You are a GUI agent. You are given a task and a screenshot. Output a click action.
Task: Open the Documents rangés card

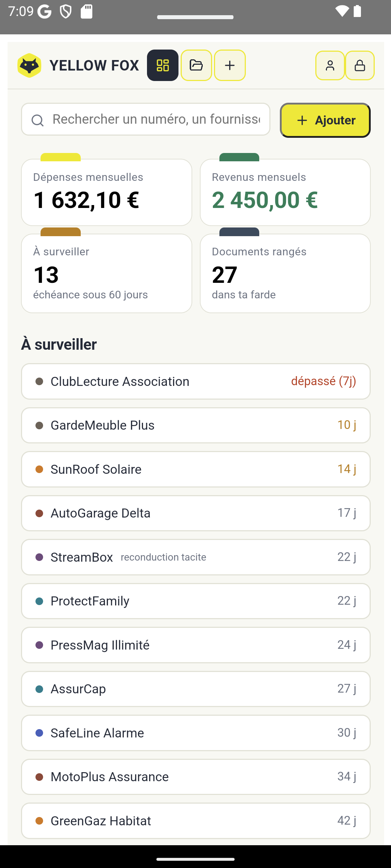point(285,273)
